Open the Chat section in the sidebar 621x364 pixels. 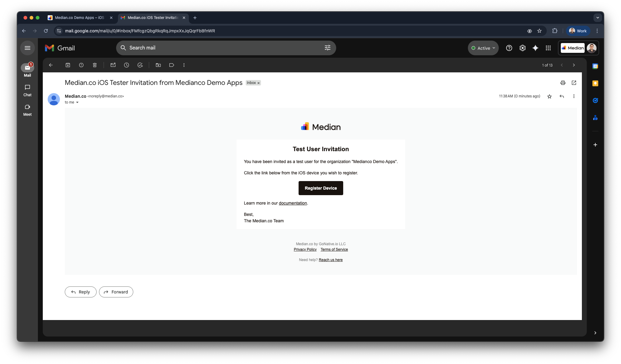[27, 90]
